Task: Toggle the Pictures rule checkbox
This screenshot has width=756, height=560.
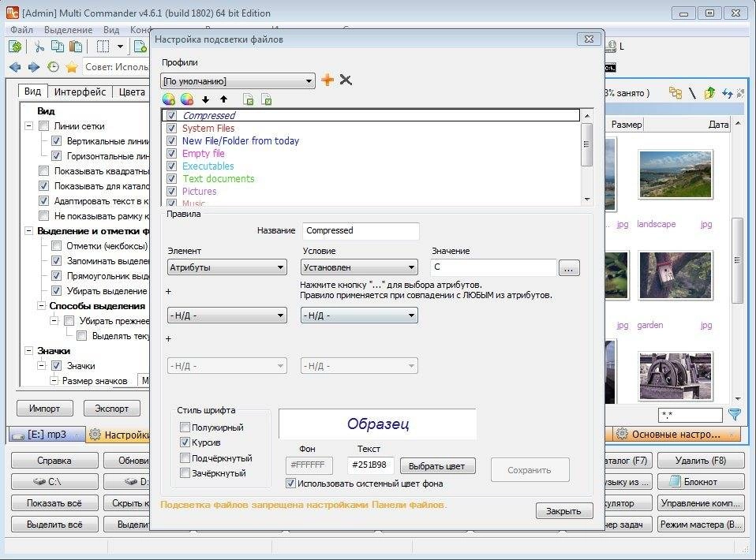Action: tap(171, 191)
